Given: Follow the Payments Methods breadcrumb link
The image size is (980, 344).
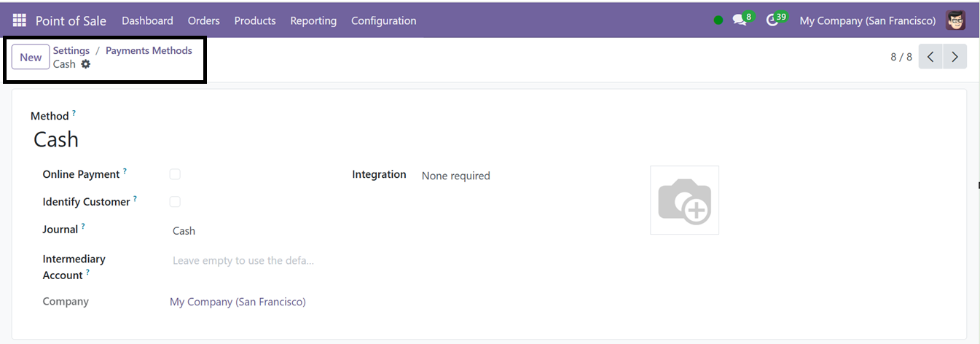Looking at the screenshot, I should 149,50.
